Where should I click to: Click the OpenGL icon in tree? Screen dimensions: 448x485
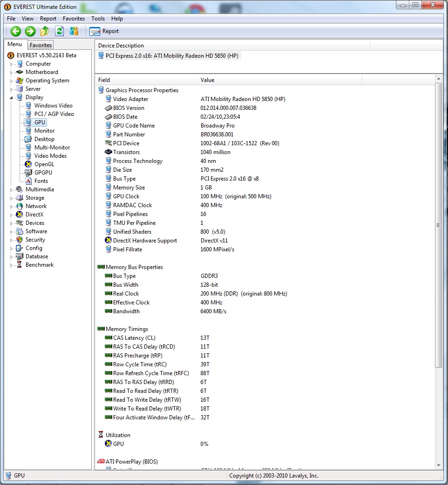point(28,164)
